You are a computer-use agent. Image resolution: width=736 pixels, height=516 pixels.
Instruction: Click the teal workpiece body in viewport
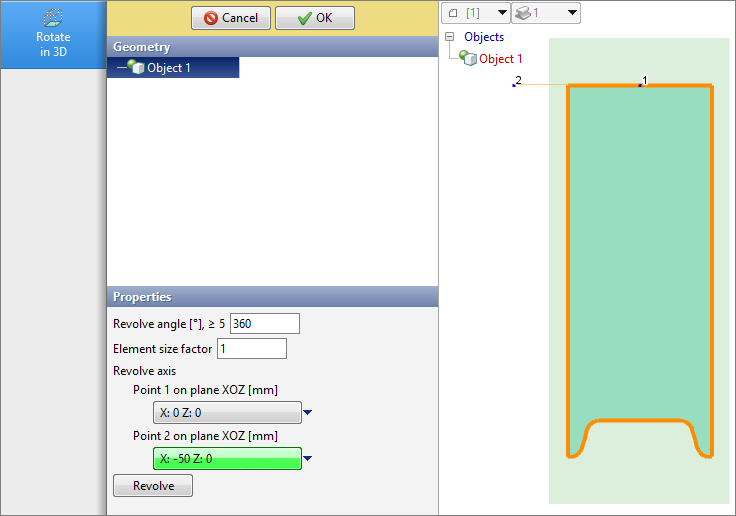point(639,250)
